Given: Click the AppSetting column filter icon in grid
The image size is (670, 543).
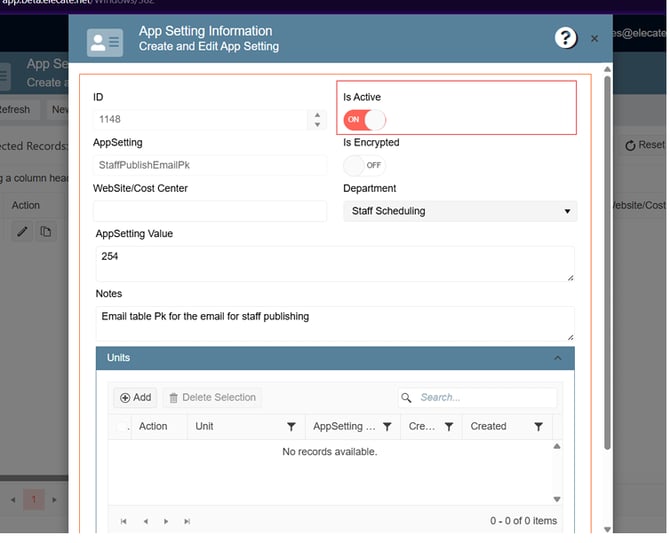Looking at the screenshot, I should (387, 427).
